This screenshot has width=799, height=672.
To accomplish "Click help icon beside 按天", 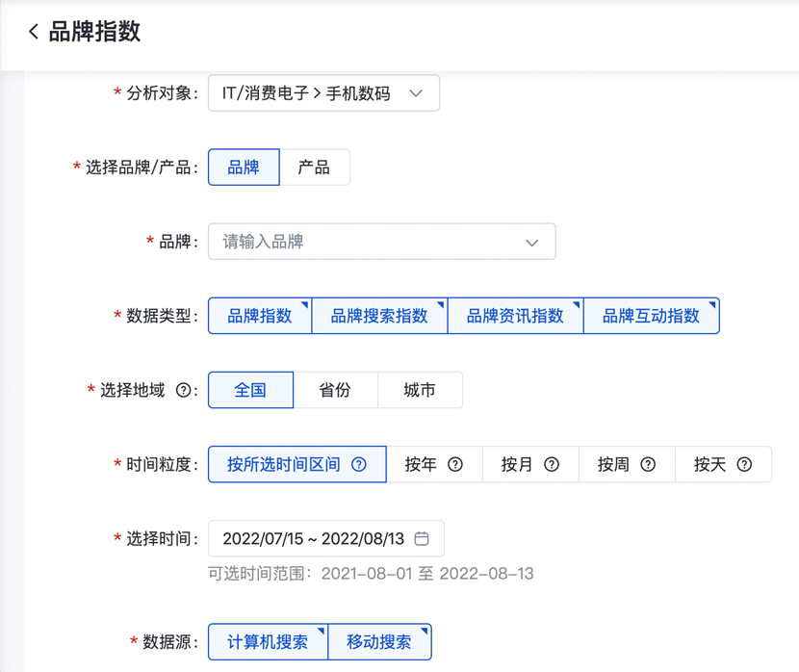I will click(744, 464).
